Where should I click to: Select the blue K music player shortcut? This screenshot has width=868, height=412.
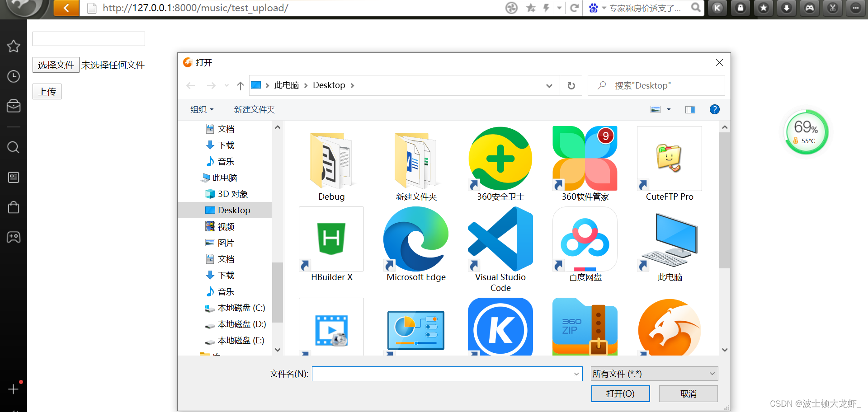coord(500,327)
